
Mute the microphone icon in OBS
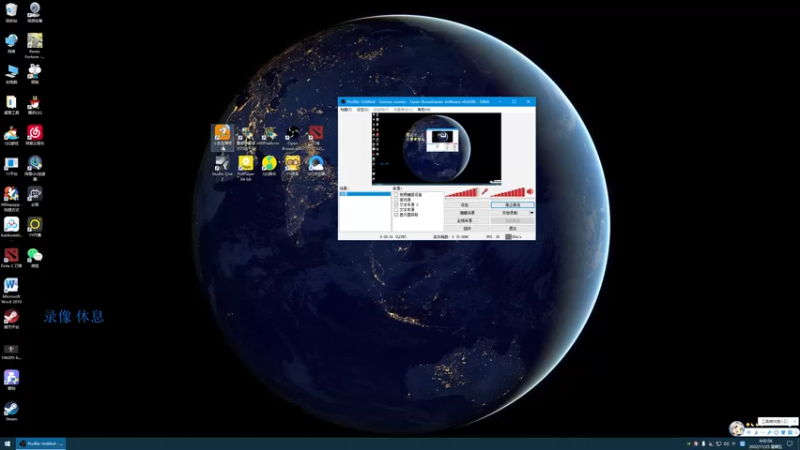point(484,192)
